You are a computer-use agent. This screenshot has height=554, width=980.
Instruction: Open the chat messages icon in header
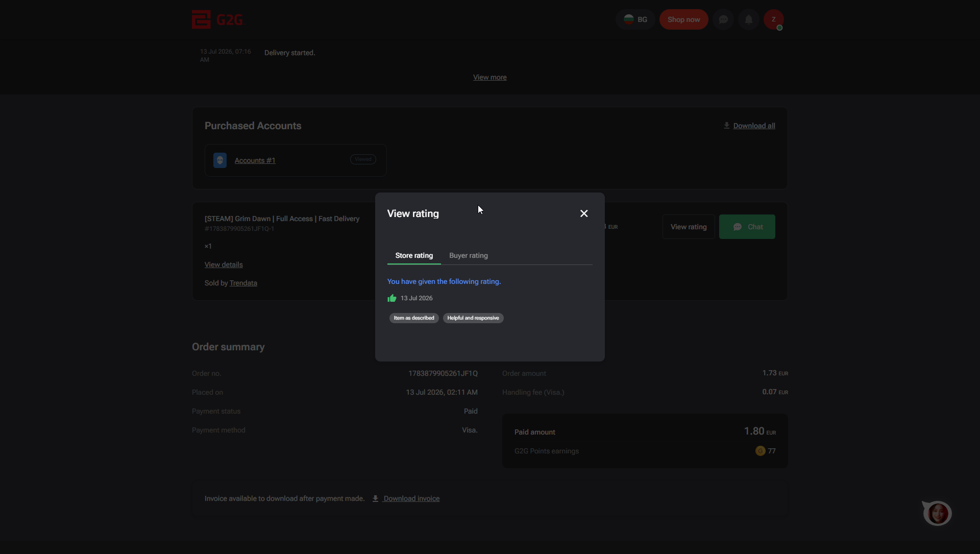723,19
